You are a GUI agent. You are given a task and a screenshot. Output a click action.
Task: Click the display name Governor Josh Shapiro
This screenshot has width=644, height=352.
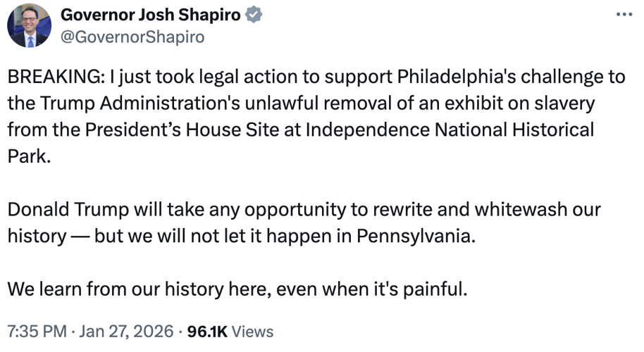[151, 15]
